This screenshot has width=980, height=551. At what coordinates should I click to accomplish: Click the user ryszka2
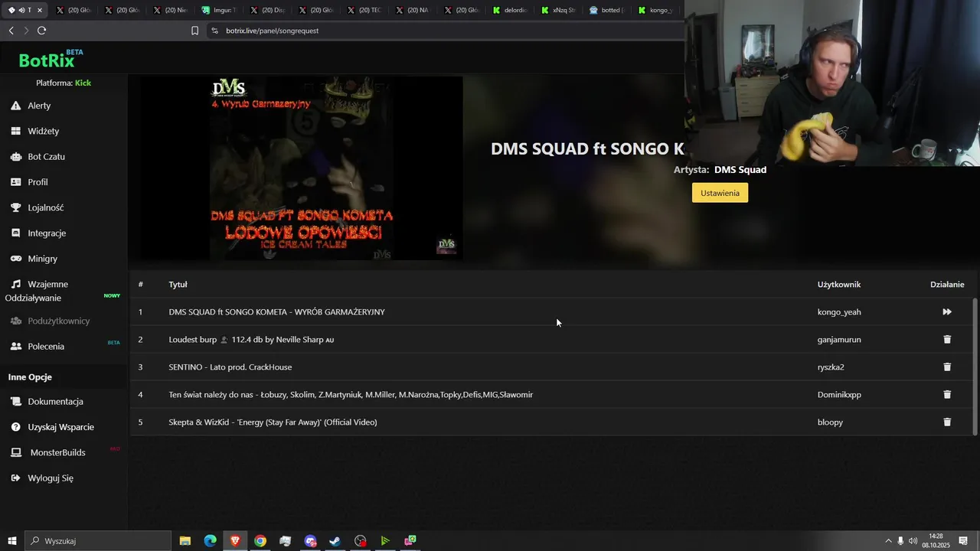point(831,367)
